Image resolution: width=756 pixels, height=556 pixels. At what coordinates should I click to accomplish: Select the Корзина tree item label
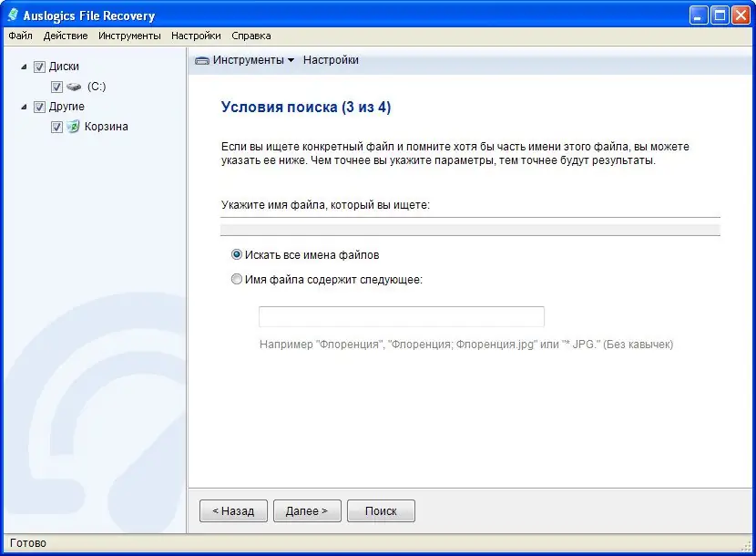coord(106,127)
